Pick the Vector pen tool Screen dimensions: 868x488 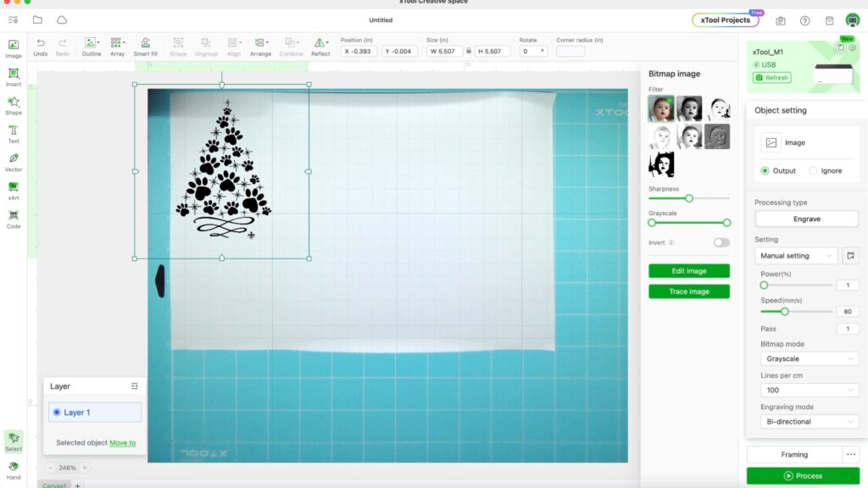tap(14, 162)
